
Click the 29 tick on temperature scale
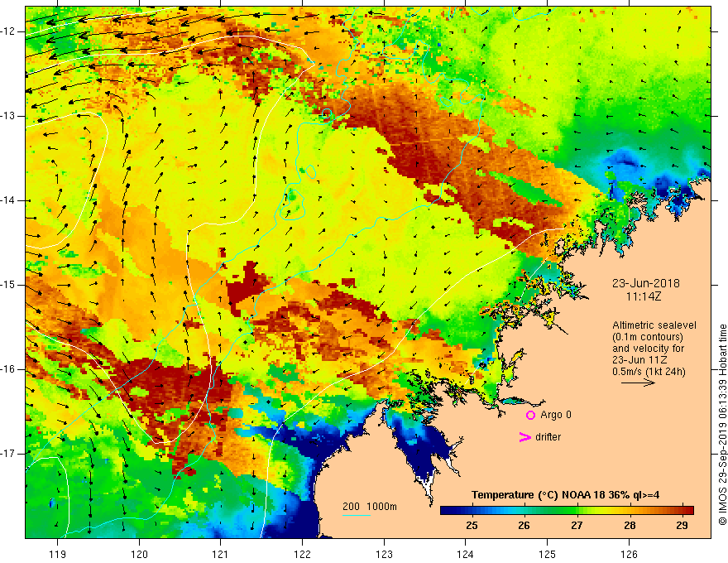click(x=682, y=526)
